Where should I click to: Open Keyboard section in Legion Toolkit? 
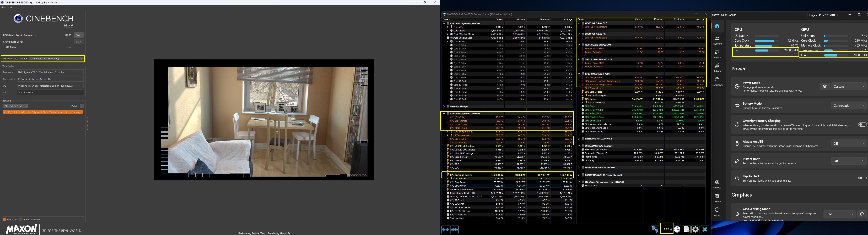click(717, 40)
